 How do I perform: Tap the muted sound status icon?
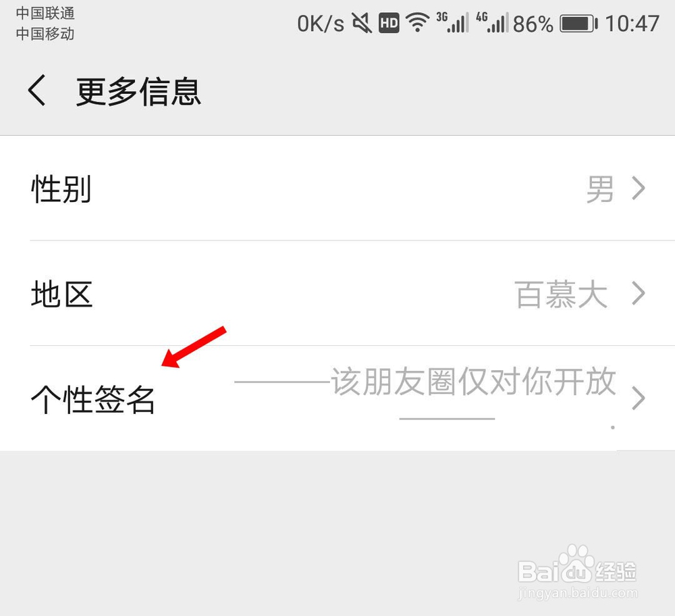point(362,23)
